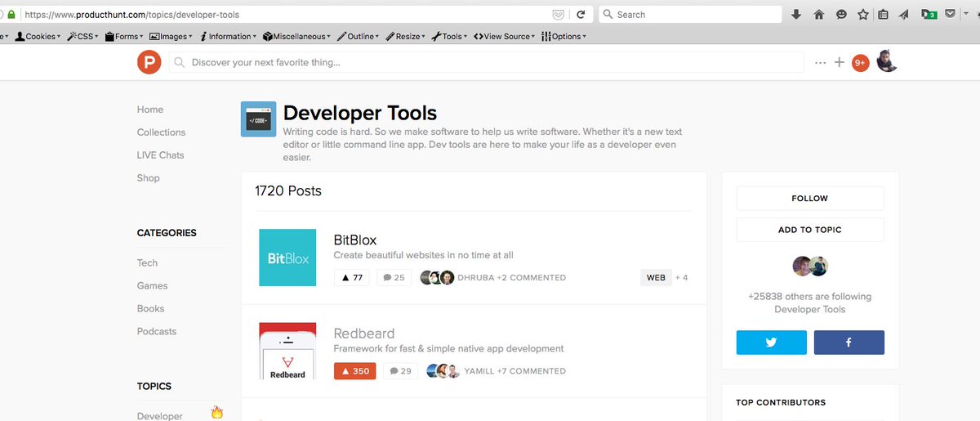Image resolution: width=980 pixels, height=421 pixels.
Task: Open the 9+ notifications badge
Action: [x=860, y=62]
